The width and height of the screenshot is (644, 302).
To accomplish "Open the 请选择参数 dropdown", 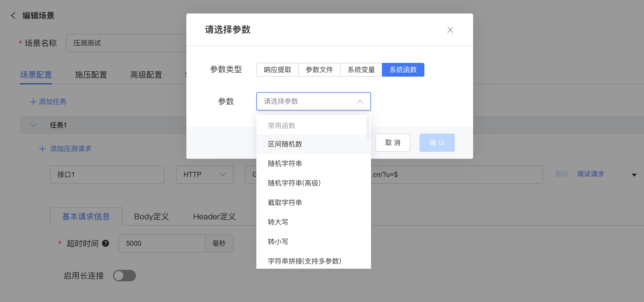I will 313,101.
